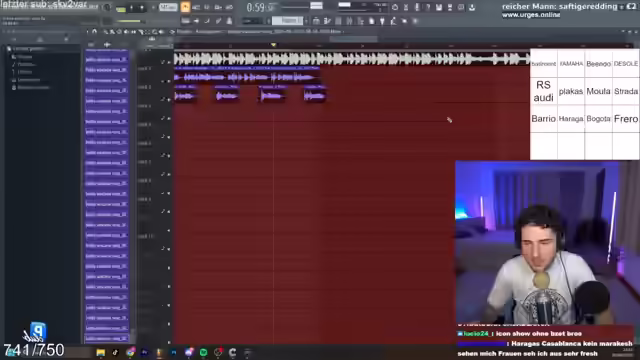Switch to the audio clips picker tab
The width and height of the screenshot is (640, 360).
coord(107,44)
